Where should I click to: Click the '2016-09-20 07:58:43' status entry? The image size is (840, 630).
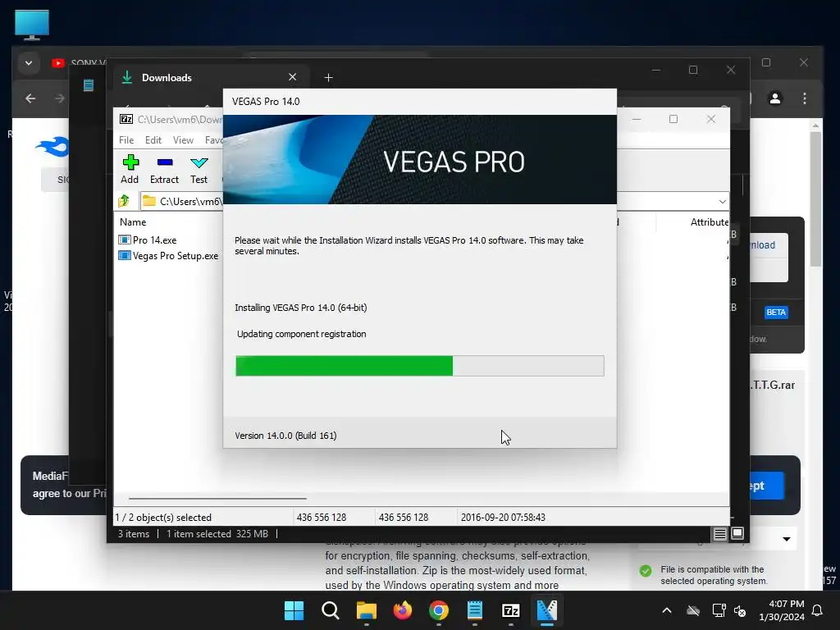tap(503, 518)
